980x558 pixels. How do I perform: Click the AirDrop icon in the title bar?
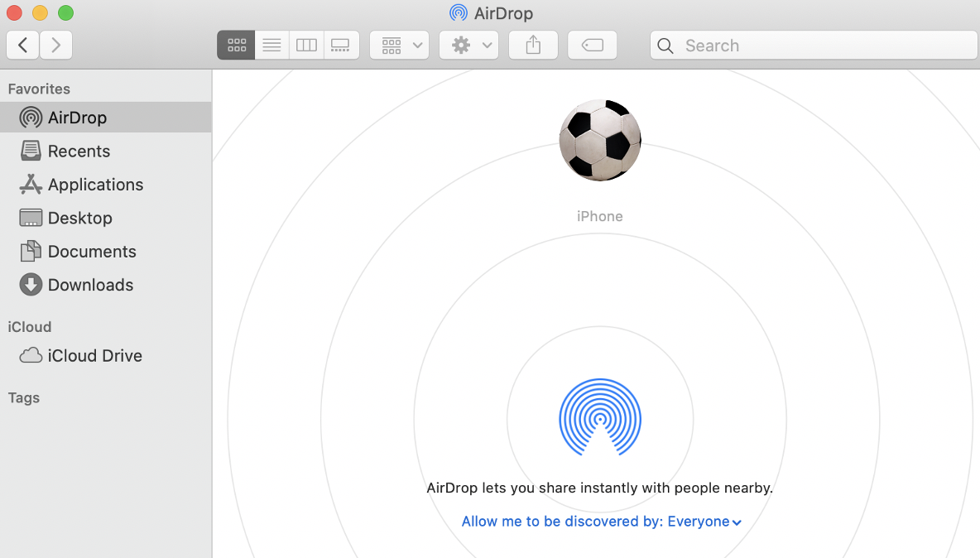(x=458, y=12)
